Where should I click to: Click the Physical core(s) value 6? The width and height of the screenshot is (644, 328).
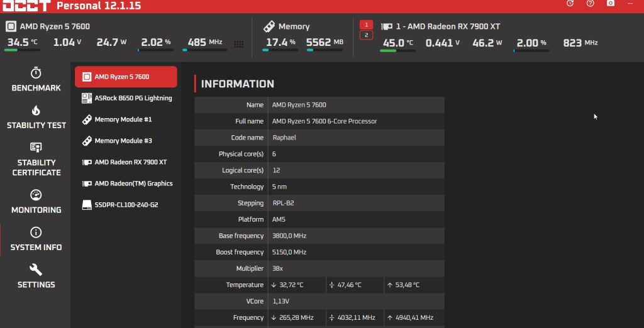274,154
